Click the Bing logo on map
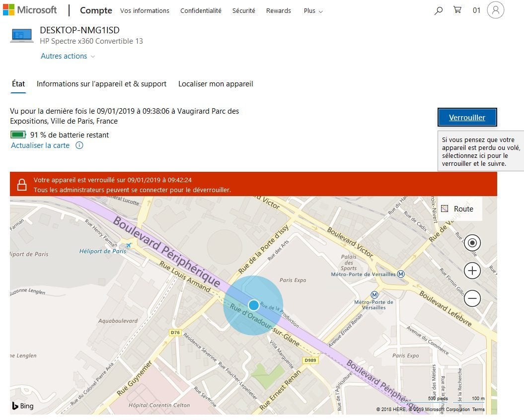524x420 pixels. [x=23, y=406]
